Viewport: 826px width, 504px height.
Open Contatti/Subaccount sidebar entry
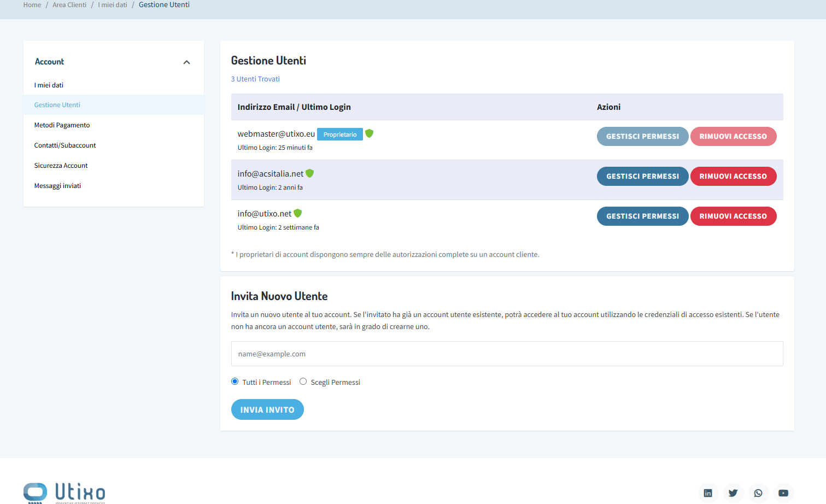(x=65, y=145)
